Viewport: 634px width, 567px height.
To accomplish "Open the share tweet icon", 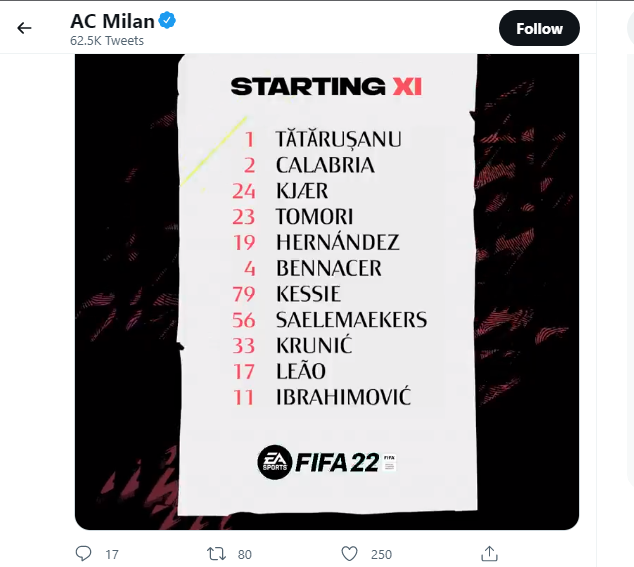I will (x=490, y=553).
